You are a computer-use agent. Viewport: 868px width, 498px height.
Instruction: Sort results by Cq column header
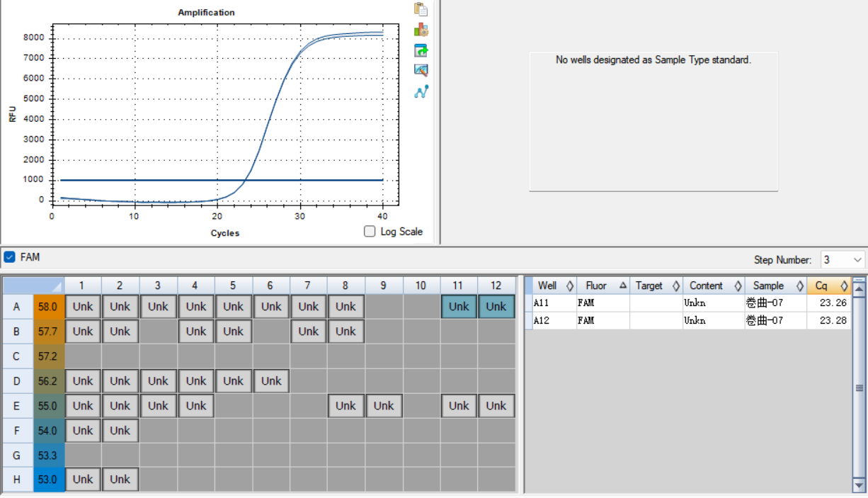click(x=828, y=285)
